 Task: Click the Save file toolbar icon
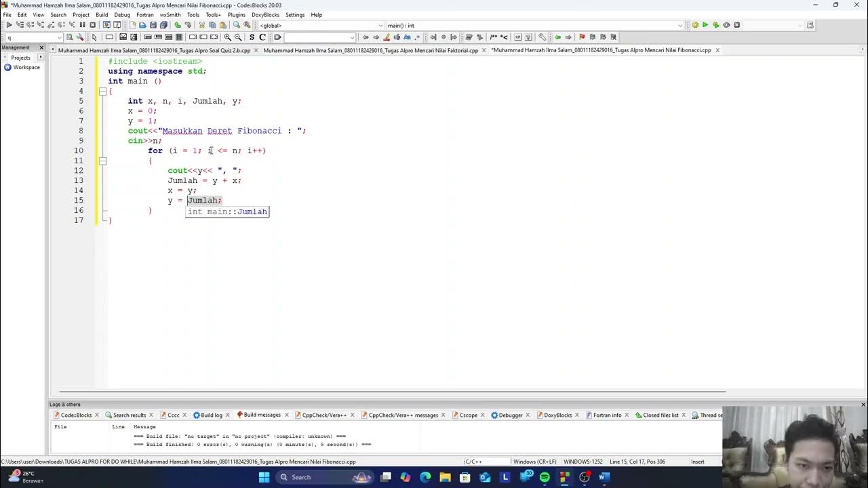pyautogui.click(x=153, y=25)
